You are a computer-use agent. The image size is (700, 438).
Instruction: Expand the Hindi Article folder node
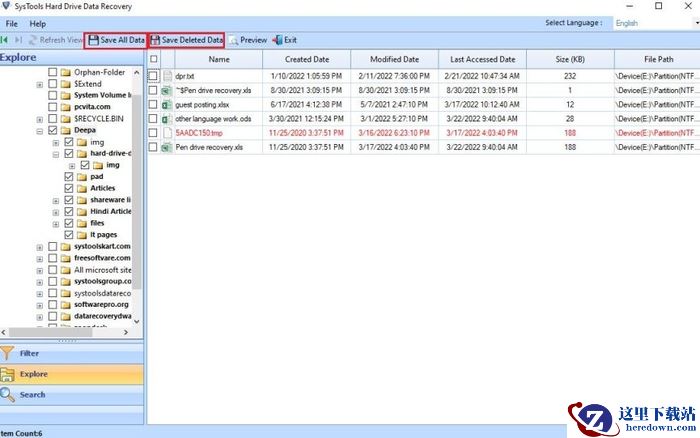point(56,212)
